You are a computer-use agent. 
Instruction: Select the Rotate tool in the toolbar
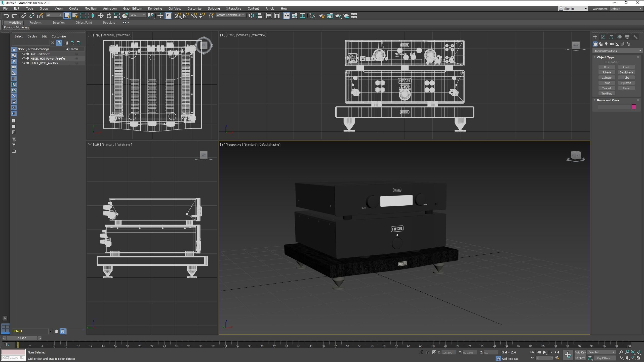tap(109, 16)
